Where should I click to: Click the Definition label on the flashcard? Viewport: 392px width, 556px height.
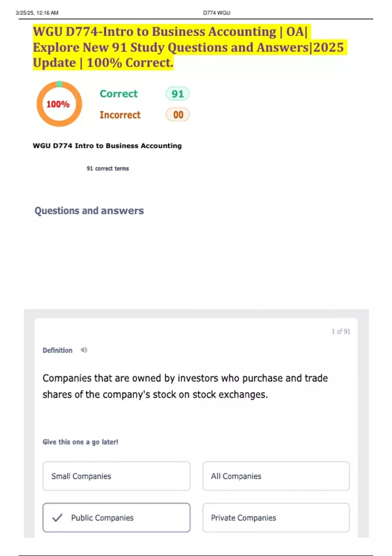click(x=57, y=350)
